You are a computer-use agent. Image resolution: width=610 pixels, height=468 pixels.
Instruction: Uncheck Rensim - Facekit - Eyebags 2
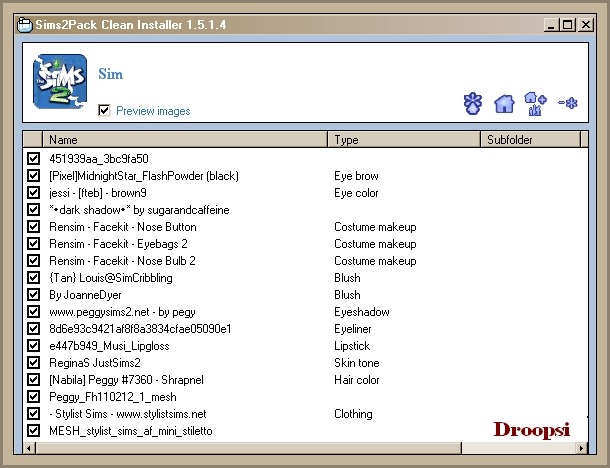(x=33, y=244)
